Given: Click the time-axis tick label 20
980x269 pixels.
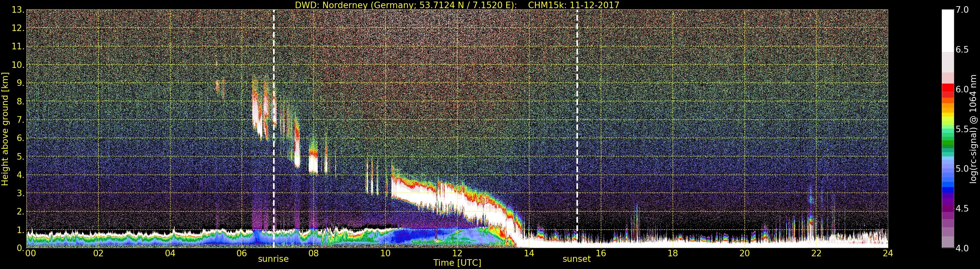Looking at the screenshot, I should [744, 253].
